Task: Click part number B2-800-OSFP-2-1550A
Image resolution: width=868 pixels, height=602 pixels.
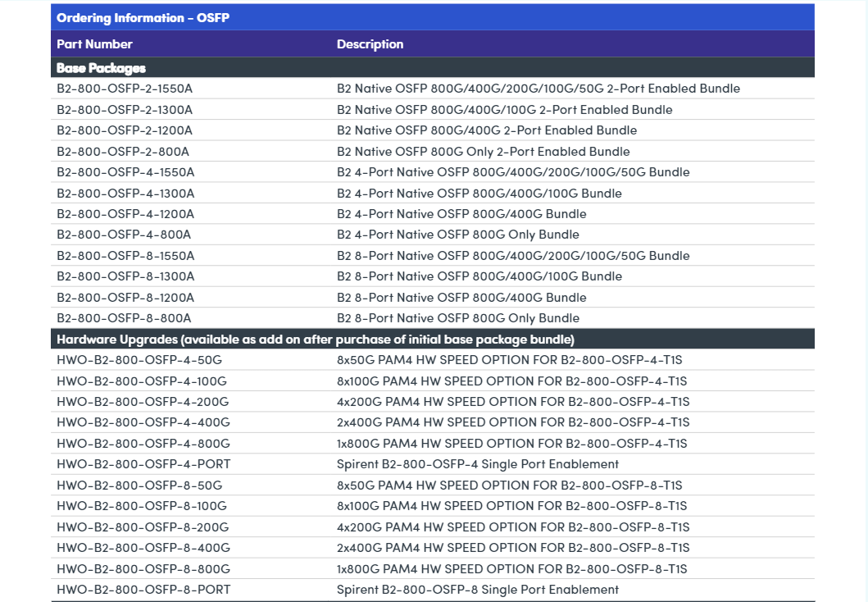Action: click(x=125, y=89)
